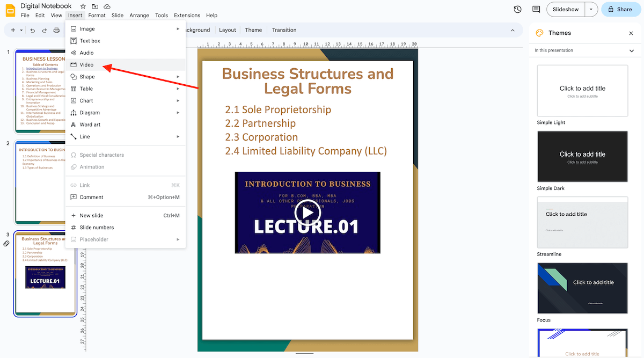Image resolution: width=644 pixels, height=358 pixels.
Task: Open the Format menu
Action: 97,16
